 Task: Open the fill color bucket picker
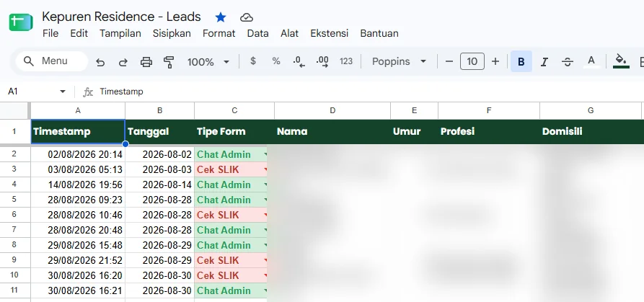(621, 61)
